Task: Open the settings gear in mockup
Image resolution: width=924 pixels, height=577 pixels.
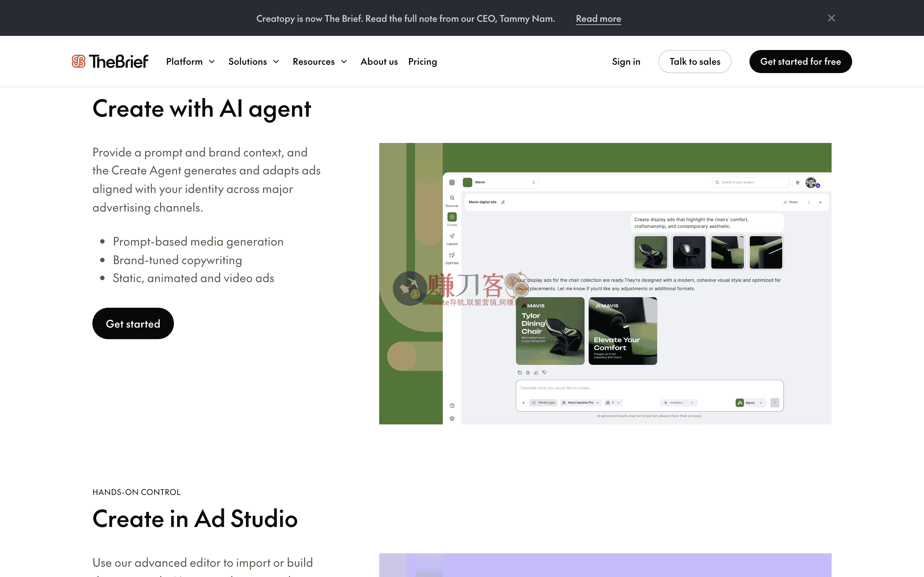Action: click(452, 419)
